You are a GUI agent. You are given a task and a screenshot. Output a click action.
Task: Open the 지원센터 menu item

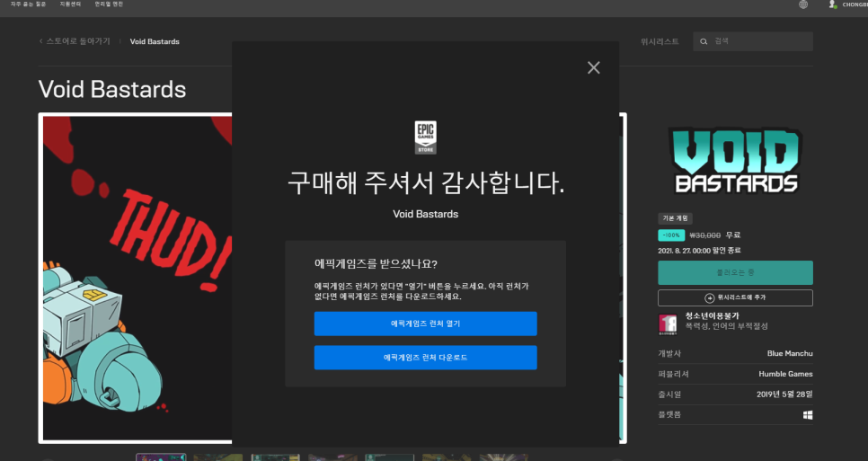coord(70,4)
